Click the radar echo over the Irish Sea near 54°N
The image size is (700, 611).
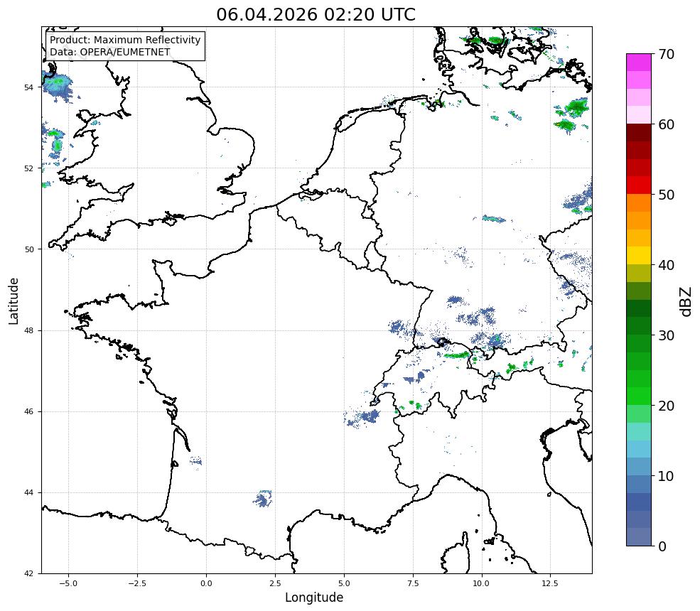(57, 87)
